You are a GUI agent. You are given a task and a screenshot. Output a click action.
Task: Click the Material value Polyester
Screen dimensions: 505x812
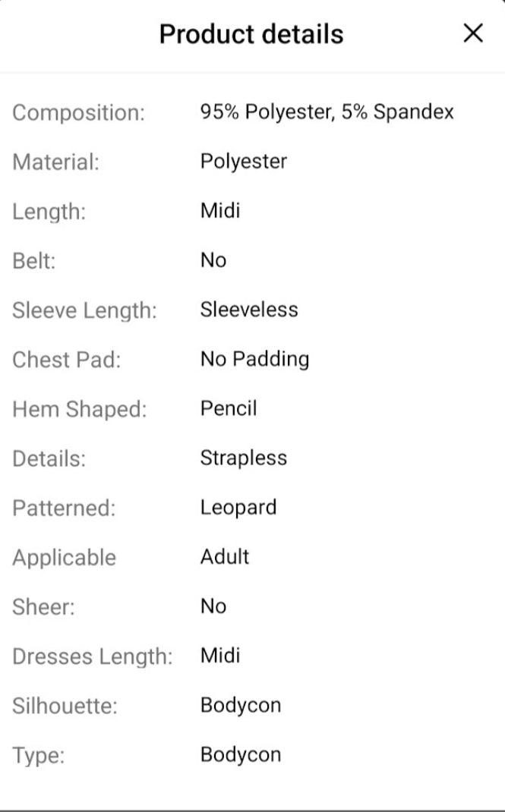pos(244,162)
